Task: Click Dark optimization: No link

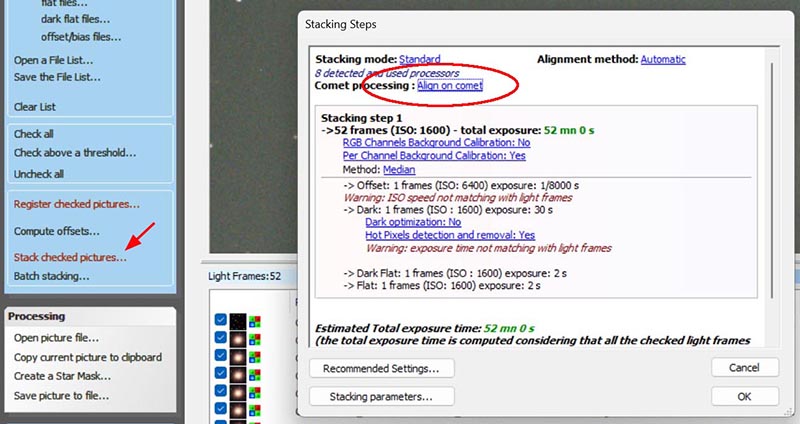Action: [x=413, y=222]
